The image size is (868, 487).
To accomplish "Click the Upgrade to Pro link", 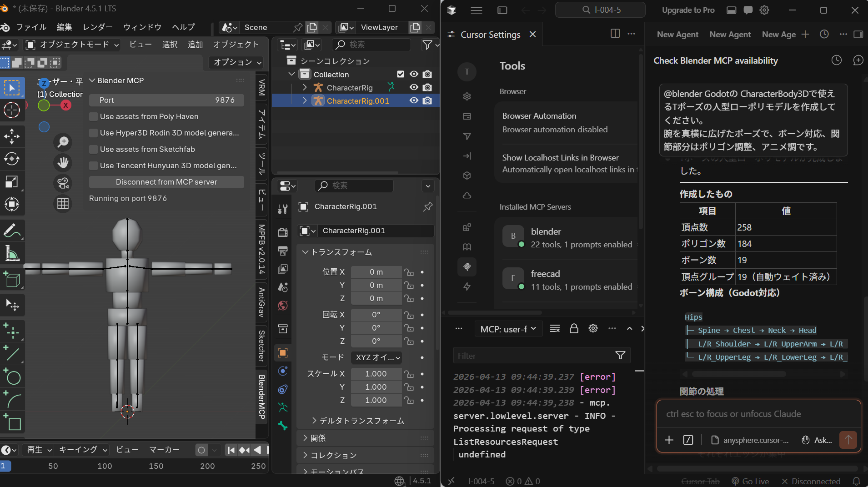I will pos(688,10).
